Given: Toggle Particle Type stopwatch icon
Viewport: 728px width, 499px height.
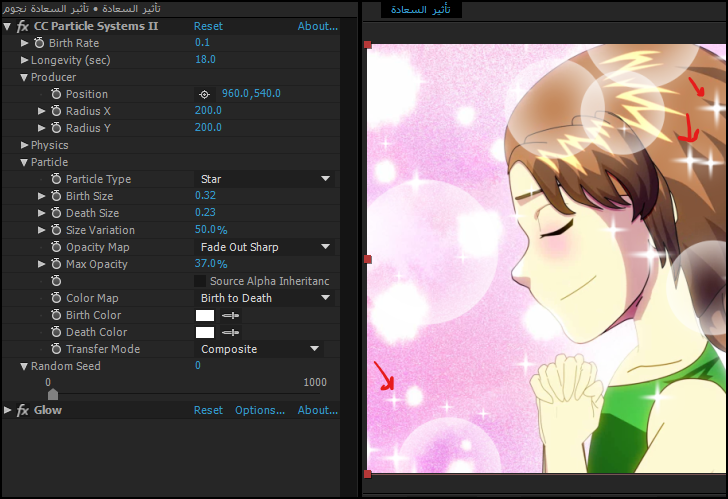Looking at the screenshot, I should (x=56, y=179).
